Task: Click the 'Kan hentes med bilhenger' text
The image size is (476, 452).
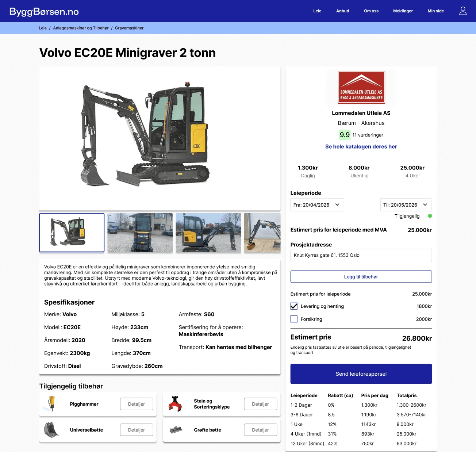Action: [x=239, y=347]
